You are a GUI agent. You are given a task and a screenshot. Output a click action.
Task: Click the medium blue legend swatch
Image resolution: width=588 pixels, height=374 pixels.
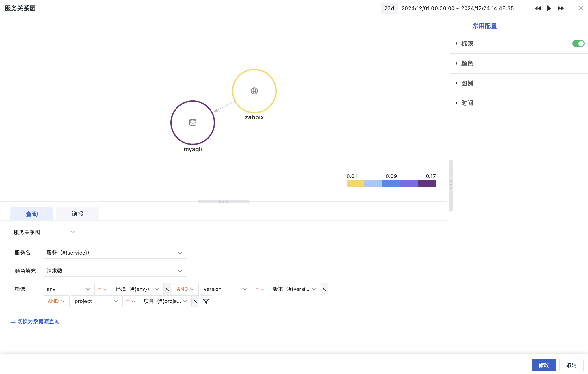(x=391, y=184)
